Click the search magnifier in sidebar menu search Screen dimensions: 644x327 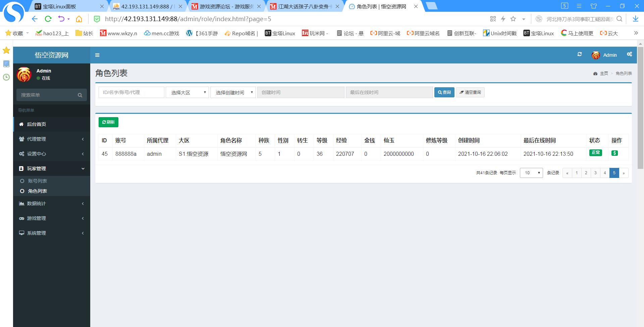(80, 95)
